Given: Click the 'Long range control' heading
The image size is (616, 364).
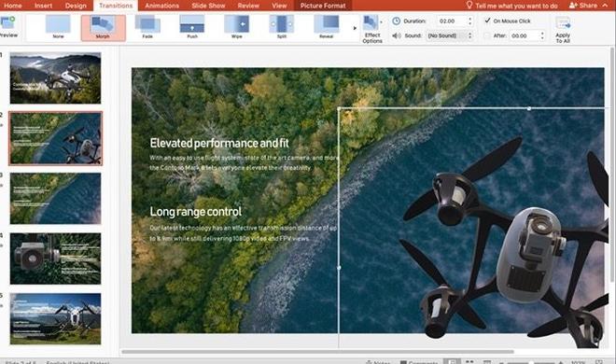Looking at the screenshot, I should (x=196, y=212).
